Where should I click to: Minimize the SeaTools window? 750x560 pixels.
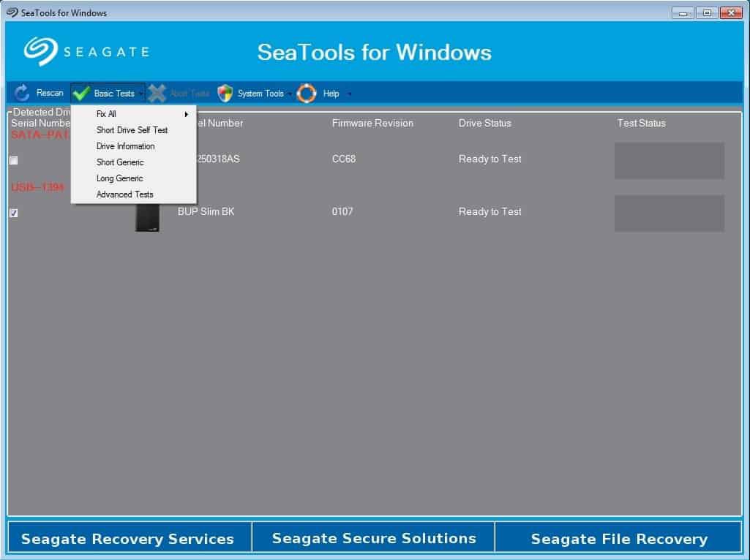click(x=683, y=13)
